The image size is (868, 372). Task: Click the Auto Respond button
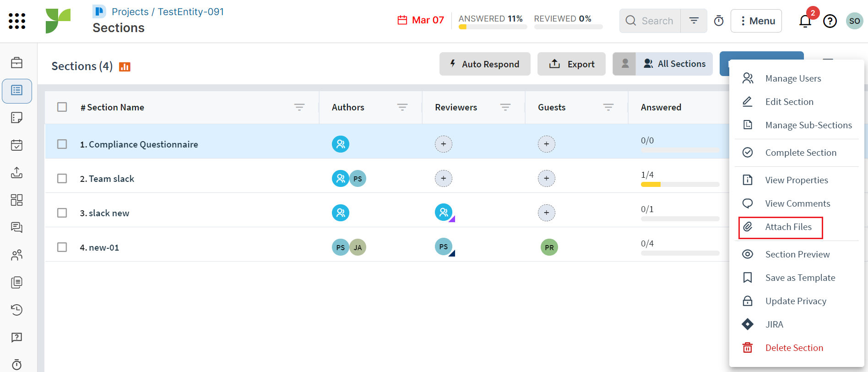[x=485, y=64]
